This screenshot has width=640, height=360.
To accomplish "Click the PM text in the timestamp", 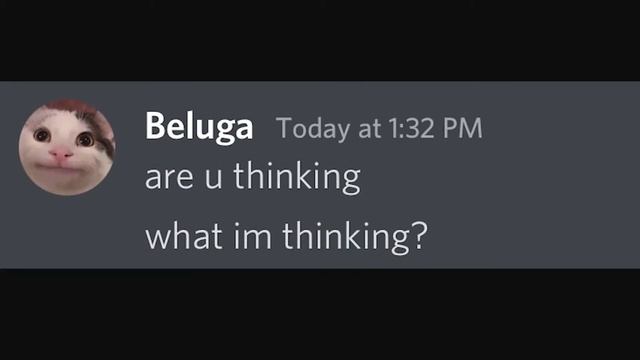I will pyautogui.click(x=463, y=128).
